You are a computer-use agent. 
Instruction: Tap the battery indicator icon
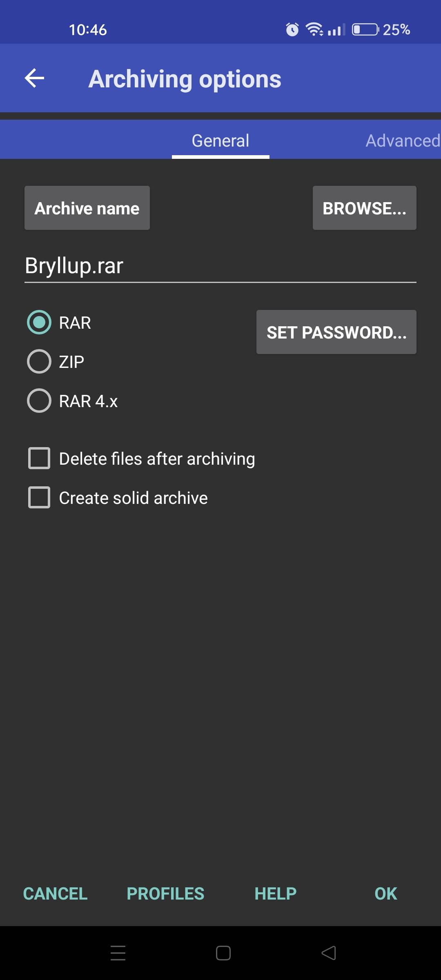click(x=365, y=29)
